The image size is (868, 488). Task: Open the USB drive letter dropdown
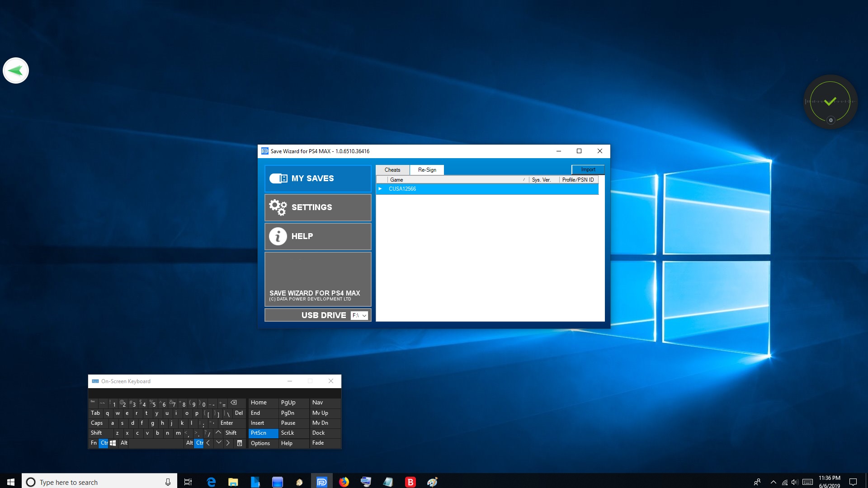(x=360, y=315)
